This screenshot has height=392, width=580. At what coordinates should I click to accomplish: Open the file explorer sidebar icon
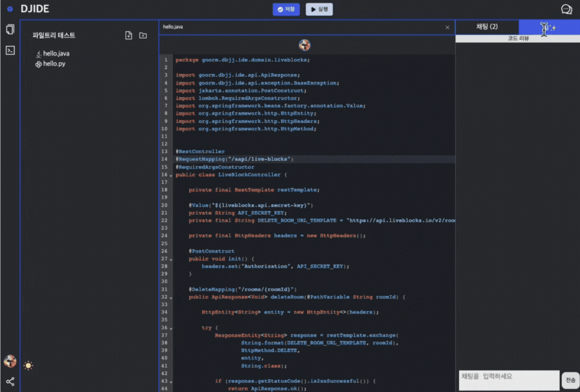(x=10, y=29)
